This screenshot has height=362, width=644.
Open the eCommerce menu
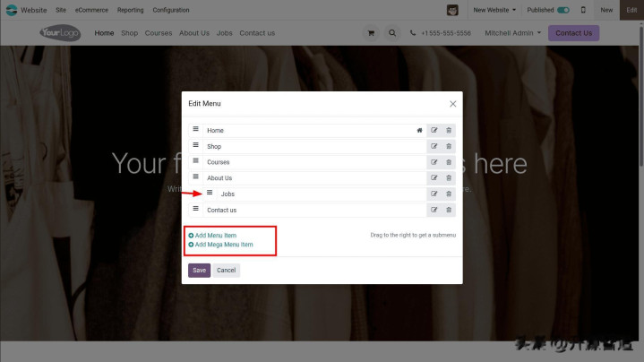[91, 10]
